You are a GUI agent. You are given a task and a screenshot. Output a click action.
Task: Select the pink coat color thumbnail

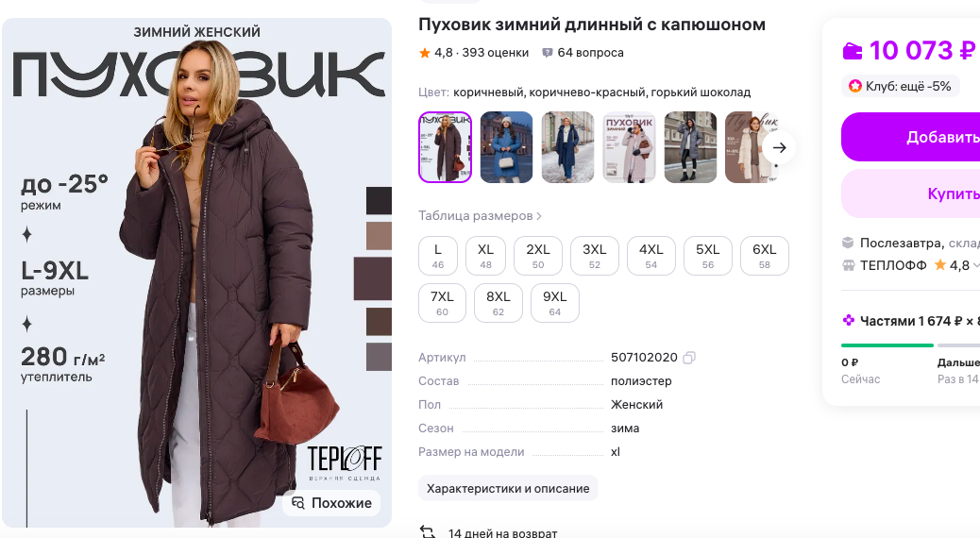629,147
